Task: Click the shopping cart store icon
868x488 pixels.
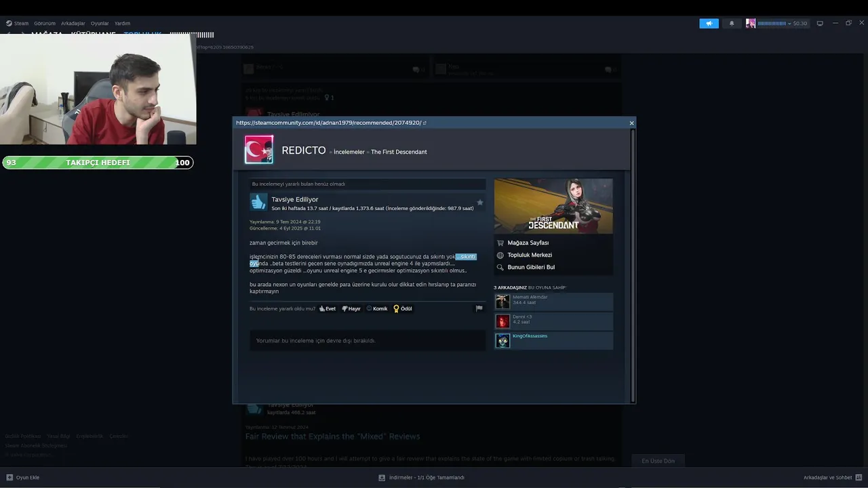Action: pyautogui.click(x=500, y=243)
